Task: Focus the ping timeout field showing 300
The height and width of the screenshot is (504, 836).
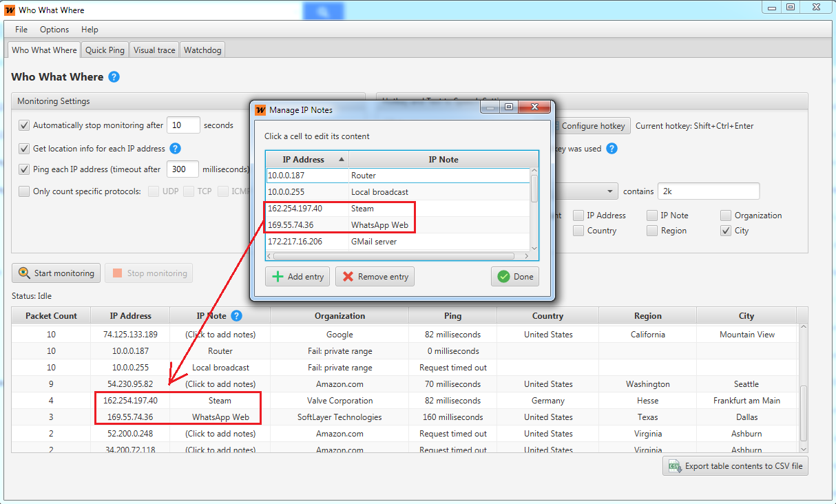Action: coord(182,169)
